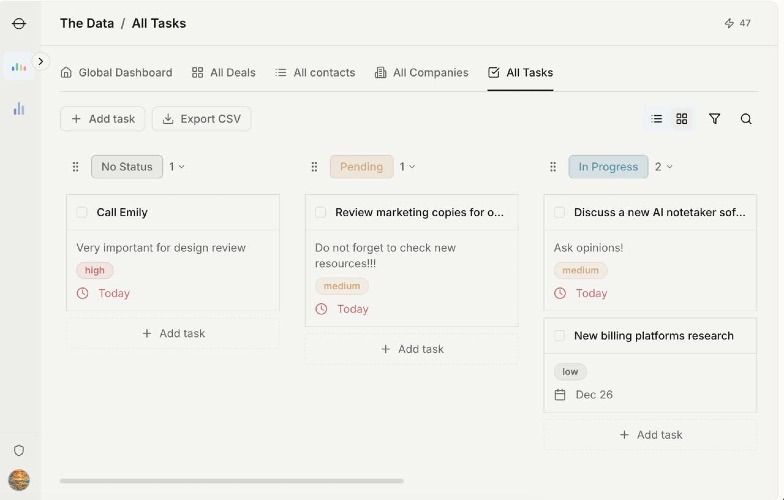Click the calendar icon beside Dec 26

click(x=560, y=394)
